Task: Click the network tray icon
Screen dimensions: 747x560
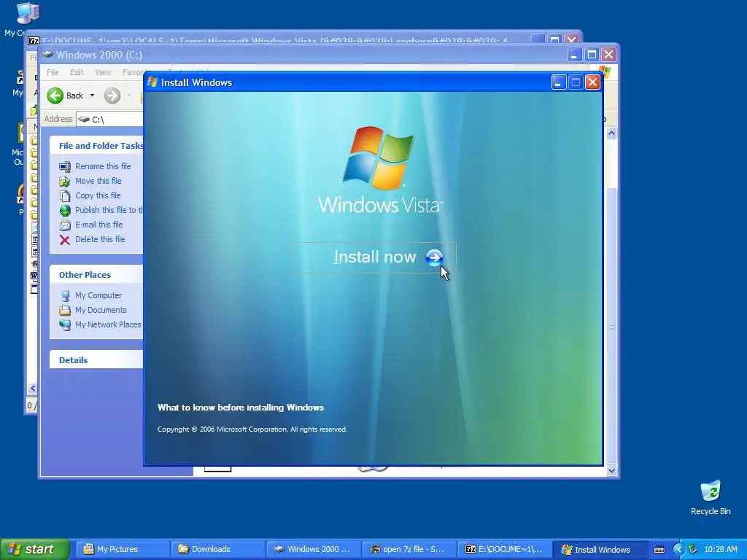Action: coord(692,550)
